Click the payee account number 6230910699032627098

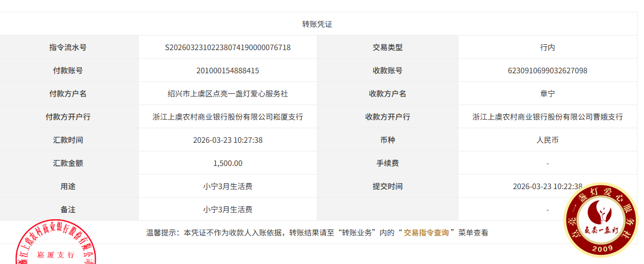point(547,71)
